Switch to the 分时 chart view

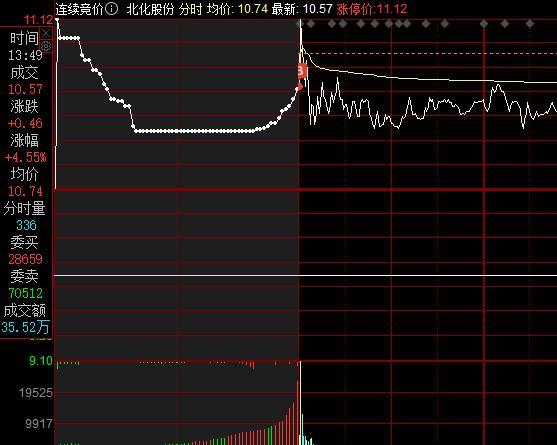point(190,9)
